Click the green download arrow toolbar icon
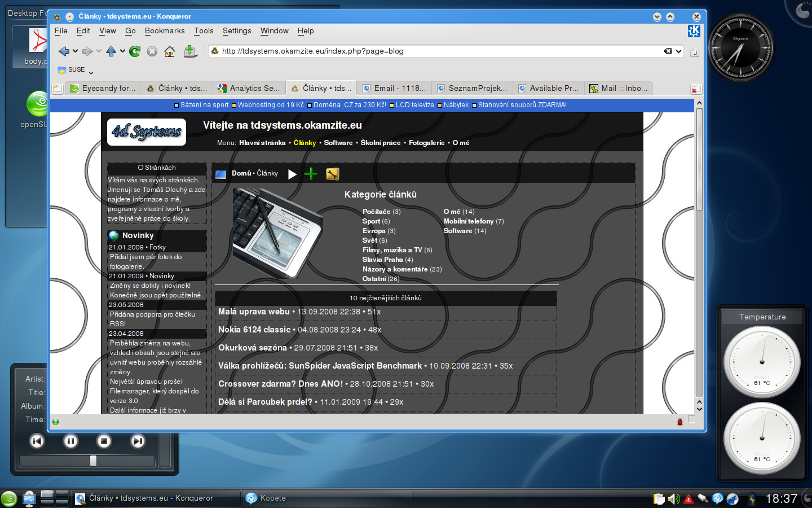The image size is (812, 508). tap(190, 51)
